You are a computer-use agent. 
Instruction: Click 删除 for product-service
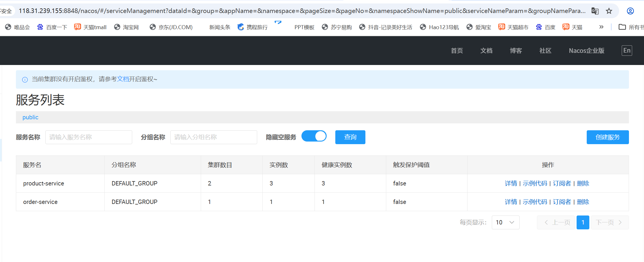583,183
